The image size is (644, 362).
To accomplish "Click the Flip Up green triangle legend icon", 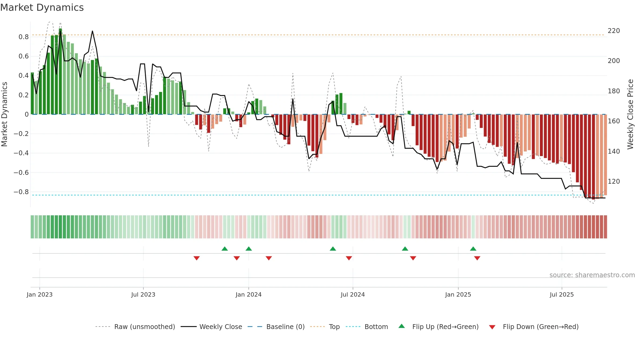I will [x=402, y=326].
